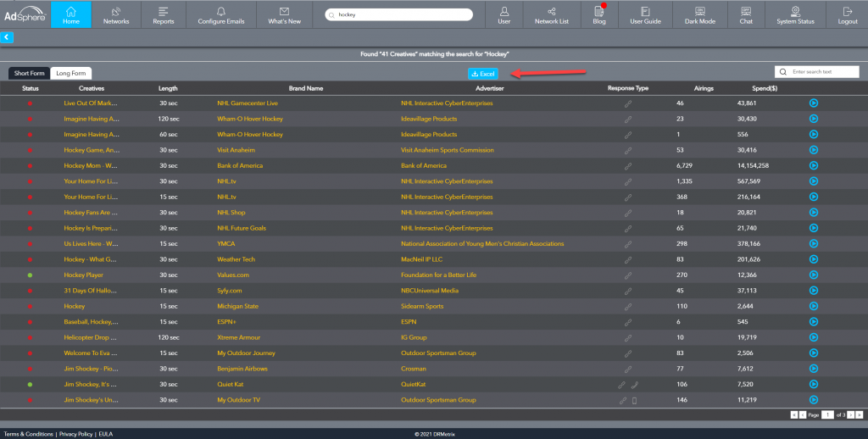
Task: Open the Blog with notification dot
Action: pos(599,14)
